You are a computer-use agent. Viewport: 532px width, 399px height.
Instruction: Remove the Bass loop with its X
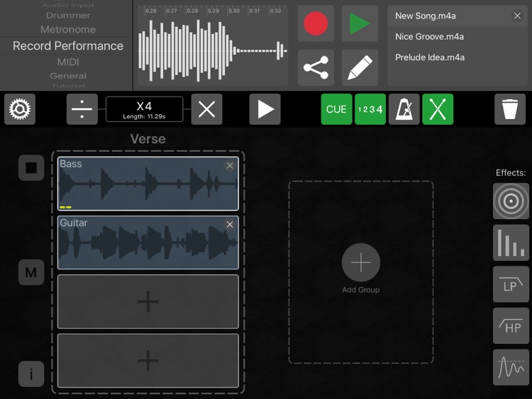(x=230, y=165)
